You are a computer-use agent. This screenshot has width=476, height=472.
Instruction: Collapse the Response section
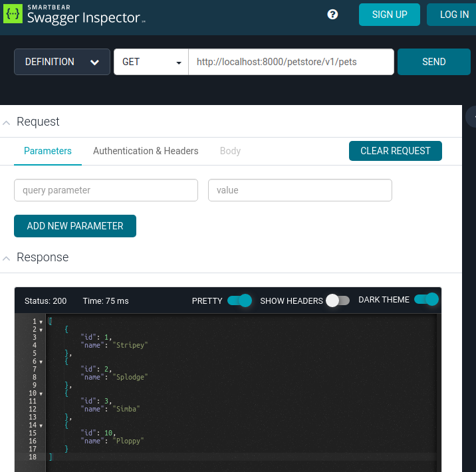(x=6, y=258)
